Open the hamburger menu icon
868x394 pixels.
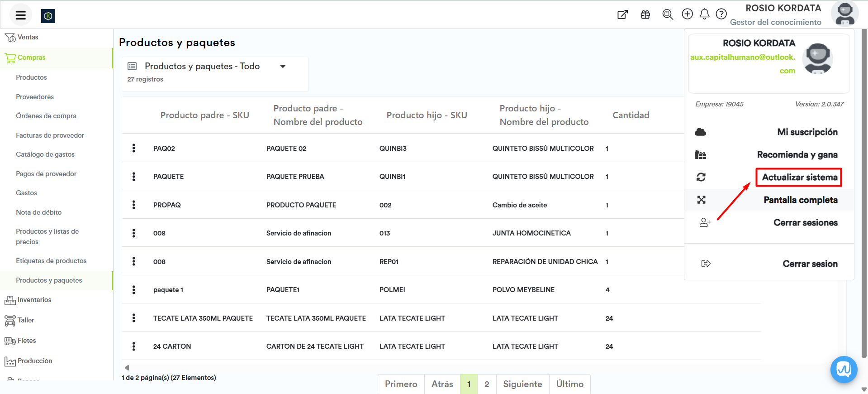20,15
